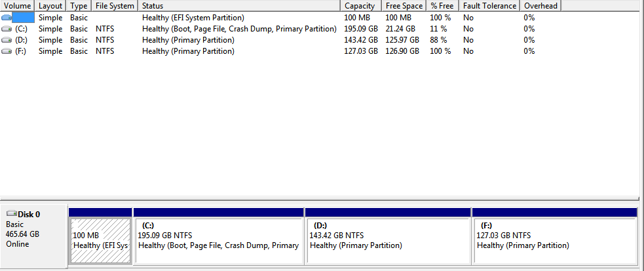
Task: Sort by the % Free column header
Action: tap(443, 6)
